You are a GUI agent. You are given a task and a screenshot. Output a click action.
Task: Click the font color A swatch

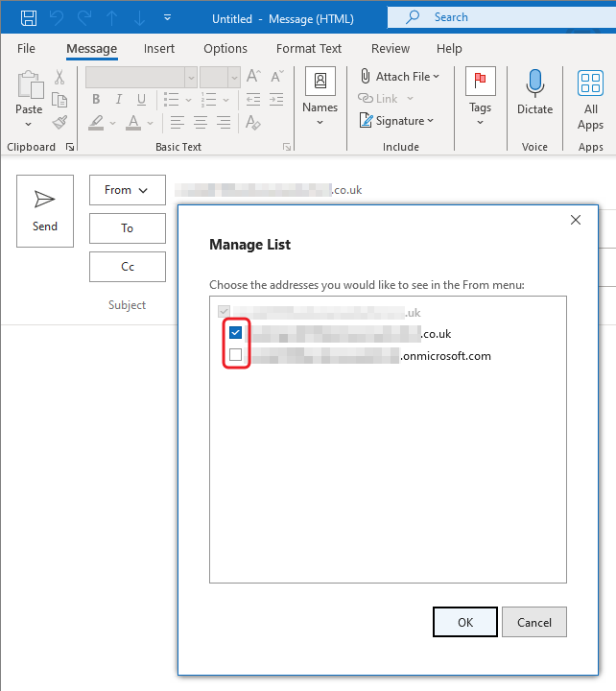point(133,123)
